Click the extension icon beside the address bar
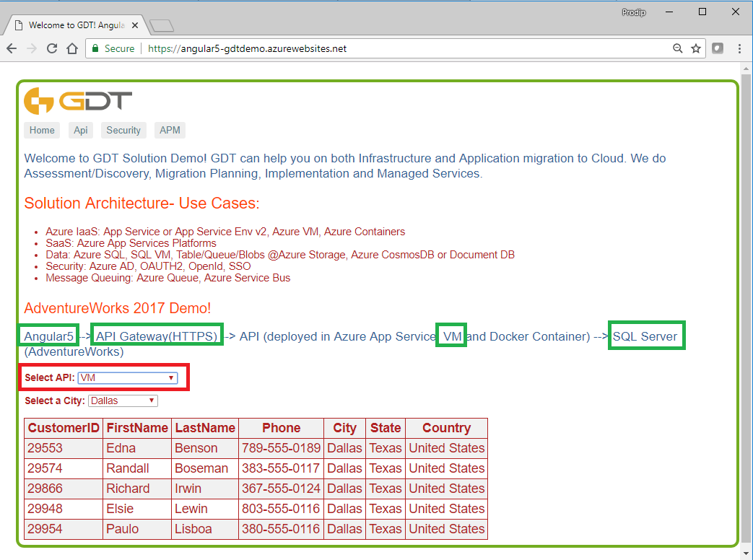The width and height of the screenshot is (753, 560). coord(718,48)
